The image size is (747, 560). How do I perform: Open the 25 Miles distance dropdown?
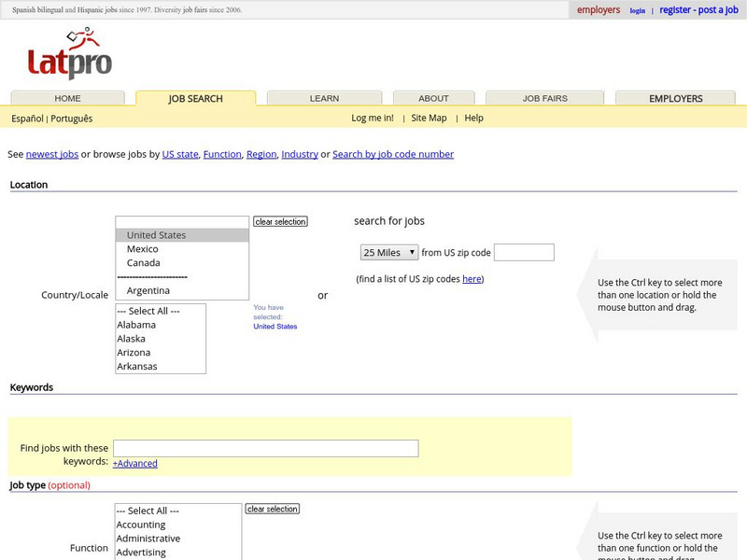tap(389, 252)
